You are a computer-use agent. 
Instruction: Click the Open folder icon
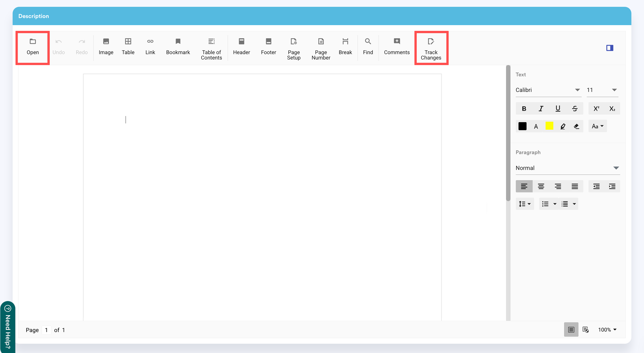[33, 42]
